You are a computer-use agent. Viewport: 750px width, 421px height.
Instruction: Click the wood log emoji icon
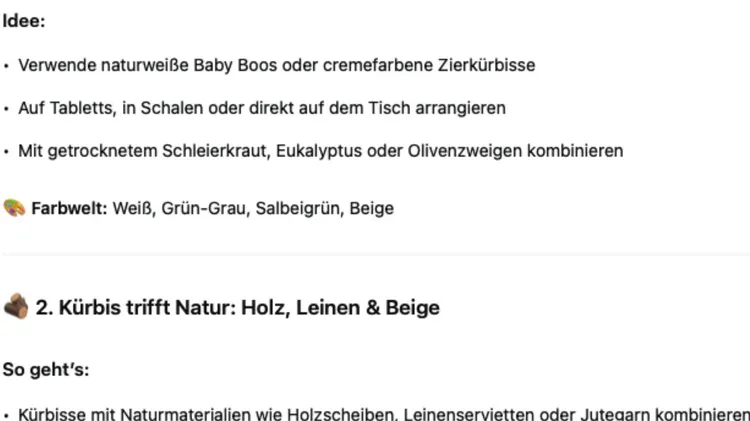pos(16,306)
